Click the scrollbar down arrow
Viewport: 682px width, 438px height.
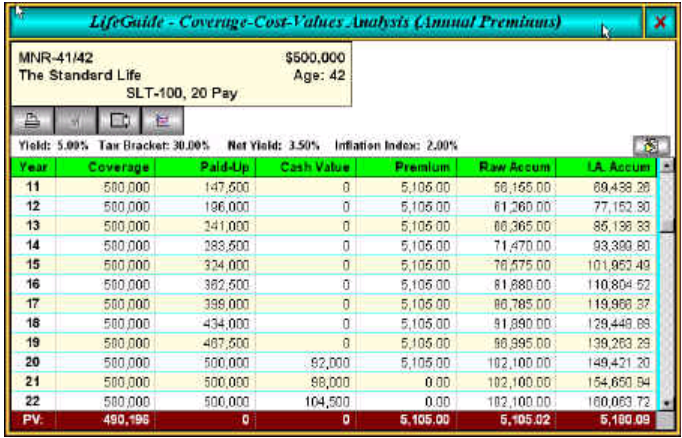(x=665, y=403)
